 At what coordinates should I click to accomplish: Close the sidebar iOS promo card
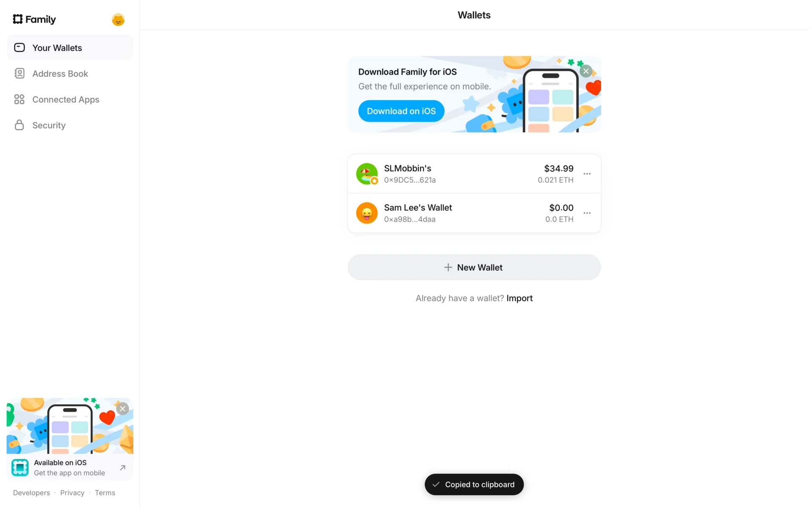pyautogui.click(x=123, y=409)
